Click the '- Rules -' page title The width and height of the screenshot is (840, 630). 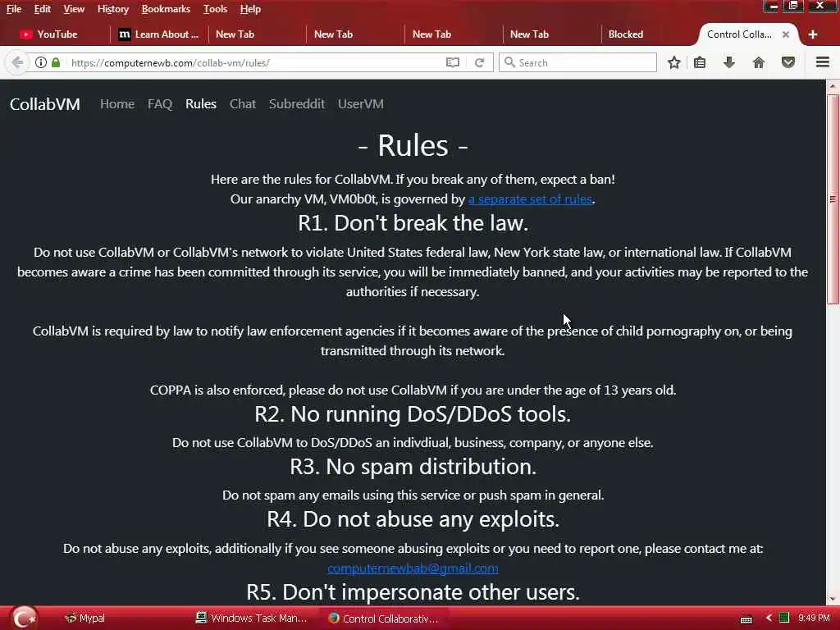pos(413,146)
